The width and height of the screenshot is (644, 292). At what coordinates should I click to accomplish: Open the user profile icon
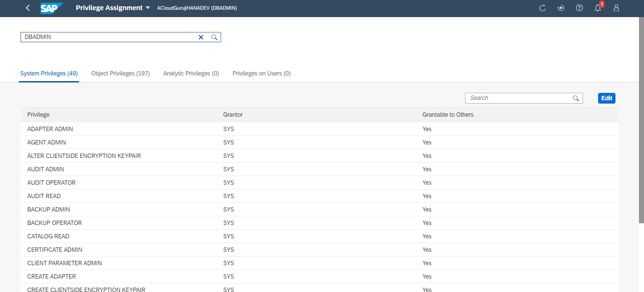616,8
